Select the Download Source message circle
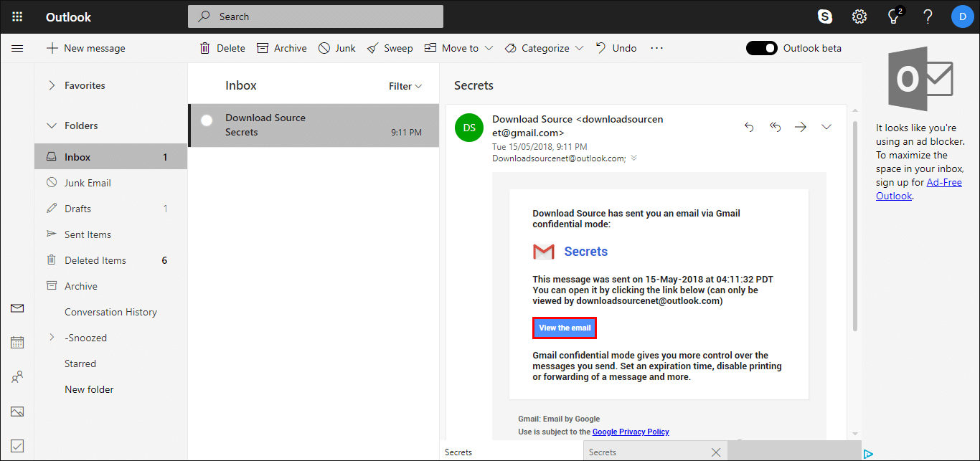980x461 pixels. tap(207, 120)
